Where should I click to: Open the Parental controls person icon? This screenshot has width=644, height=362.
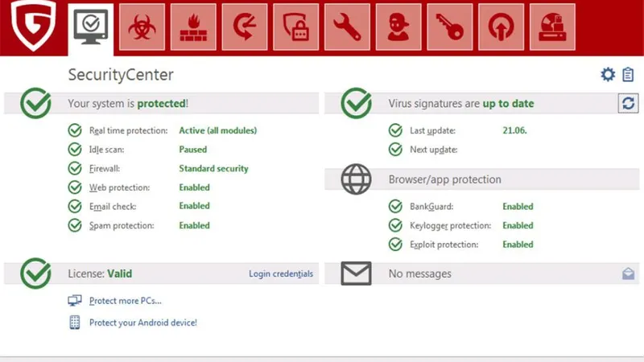pyautogui.click(x=398, y=27)
